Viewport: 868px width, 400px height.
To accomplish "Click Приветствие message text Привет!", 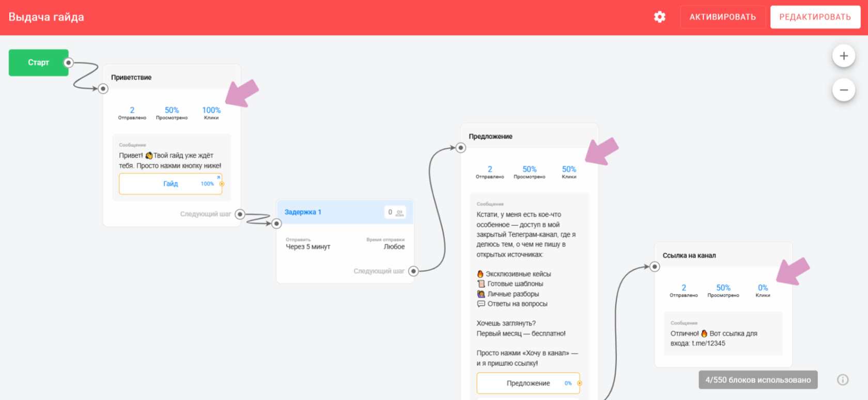I will point(170,161).
